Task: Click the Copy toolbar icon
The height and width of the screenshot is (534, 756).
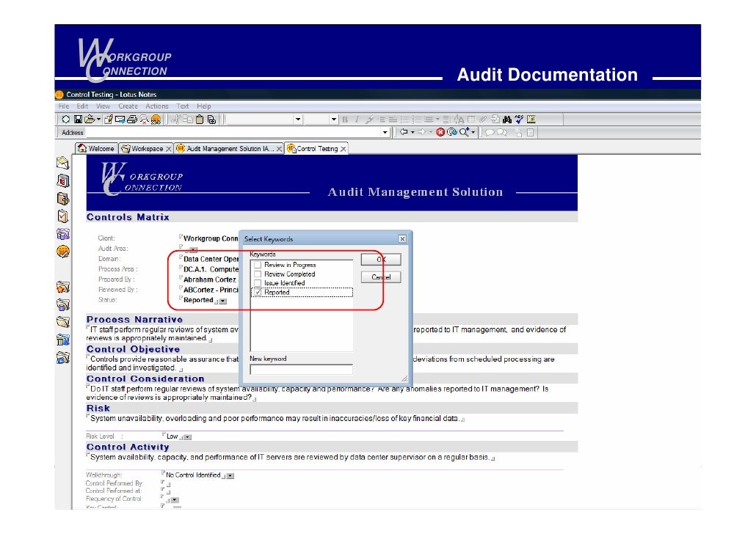Action: (x=188, y=119)
